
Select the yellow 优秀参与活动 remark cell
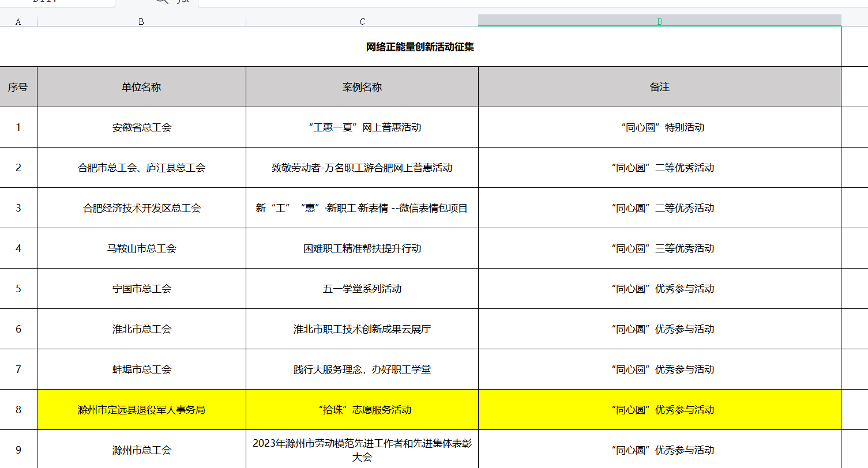[660, 410]
